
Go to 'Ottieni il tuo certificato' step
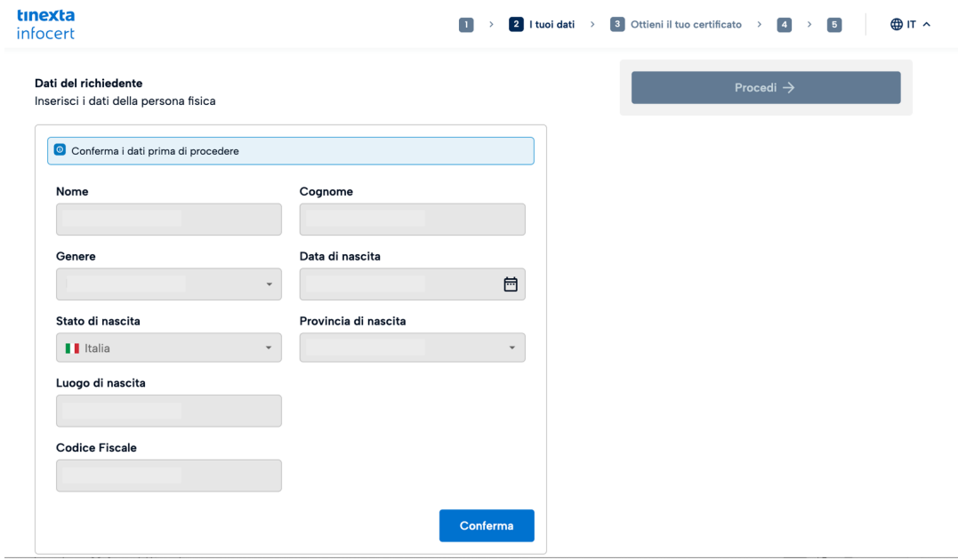pyautogui.click(x=676, y=25)
